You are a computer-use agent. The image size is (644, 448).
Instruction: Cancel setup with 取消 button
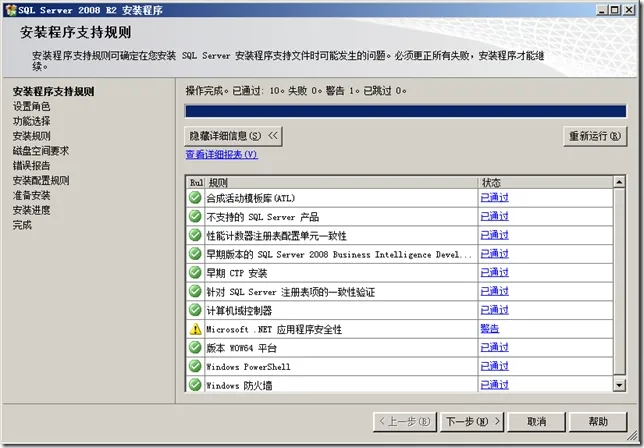tap(536, 422)
